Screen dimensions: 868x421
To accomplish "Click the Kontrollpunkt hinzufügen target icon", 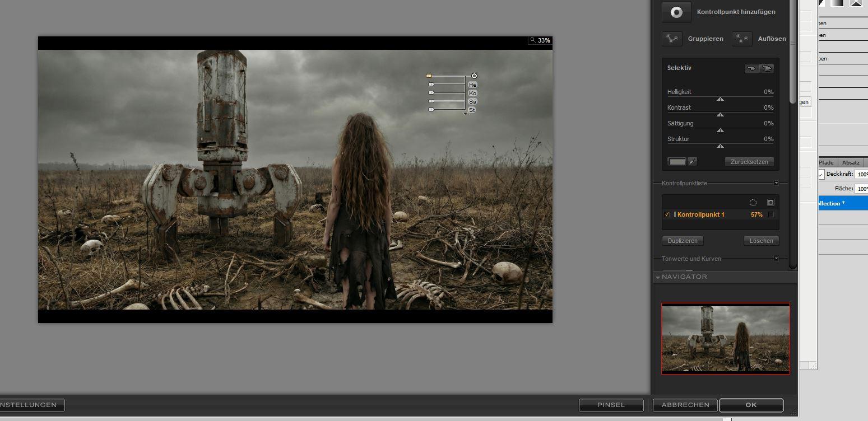I will pyautogui.click(x=676, y=12).
